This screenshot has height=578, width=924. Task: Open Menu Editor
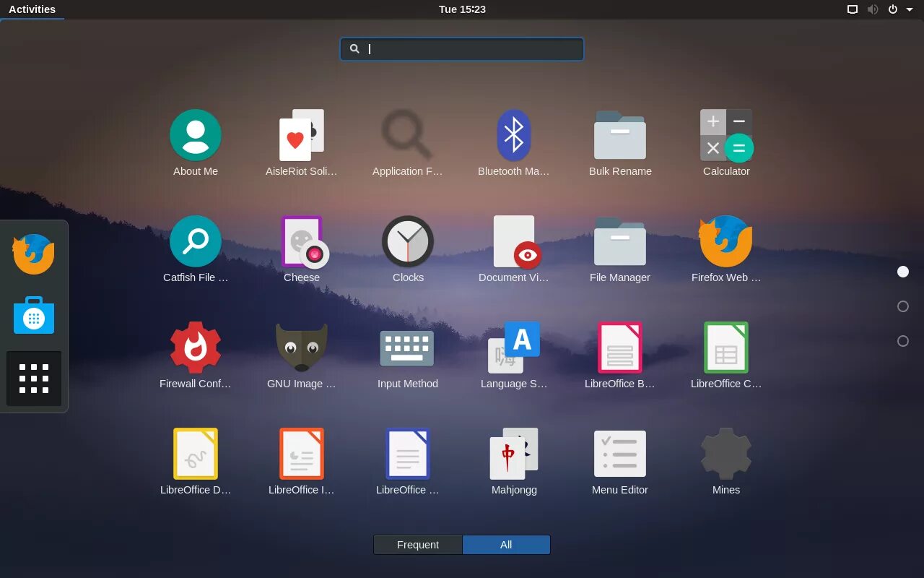620,462
